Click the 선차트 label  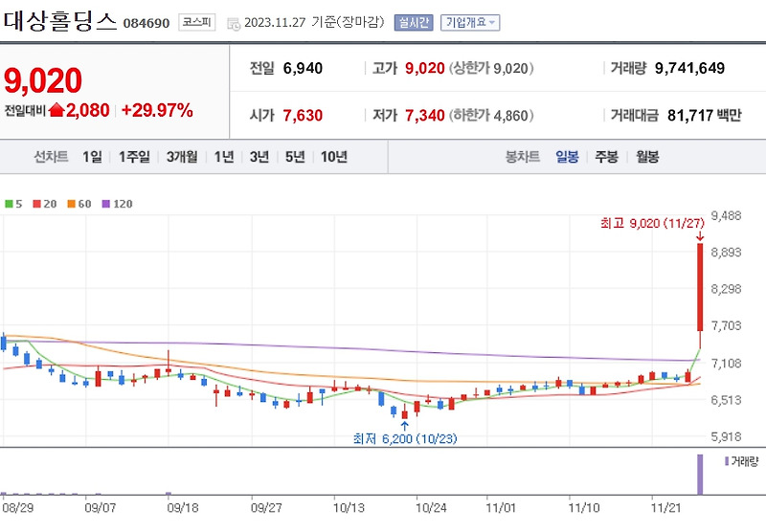pyautogui.click(x=52, y=157)
